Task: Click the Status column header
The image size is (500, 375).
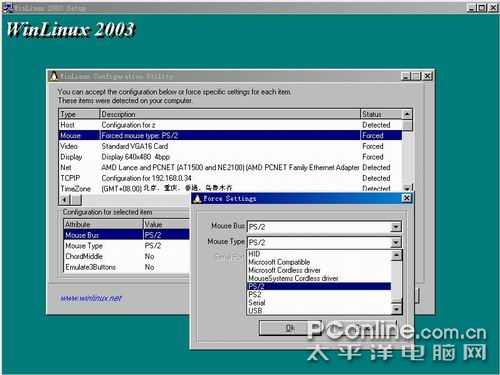Action: click(x=381, y=114)
